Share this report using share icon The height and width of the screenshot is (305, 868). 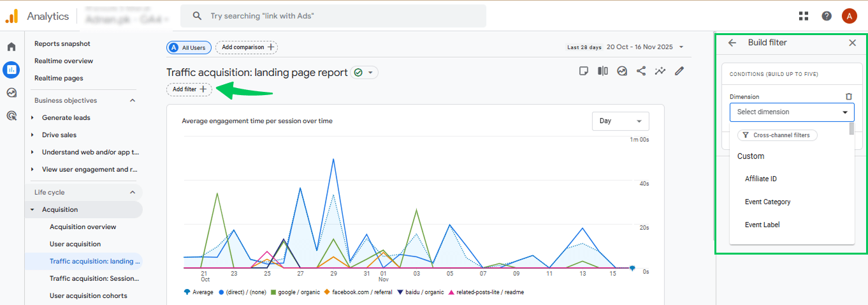tap(641, 71)
